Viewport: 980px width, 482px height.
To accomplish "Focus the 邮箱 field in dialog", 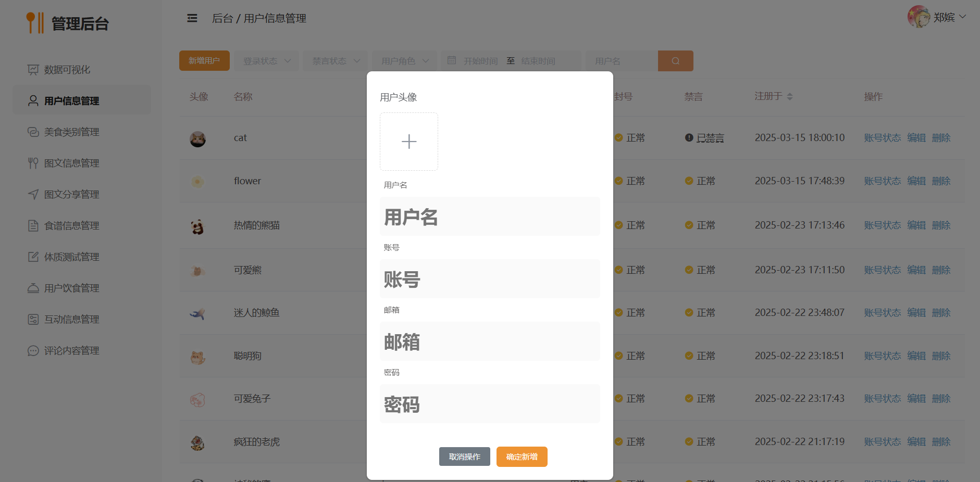I will pos(490,341).
